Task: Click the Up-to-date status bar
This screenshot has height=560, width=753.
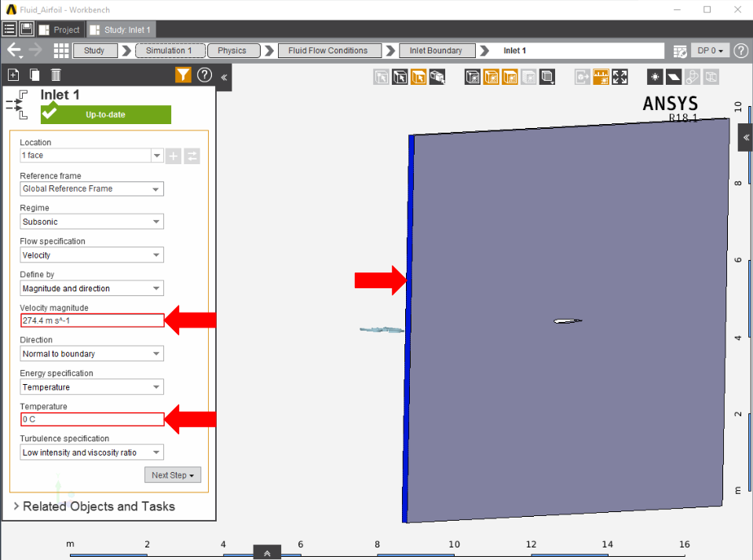Action: [106, 115]
